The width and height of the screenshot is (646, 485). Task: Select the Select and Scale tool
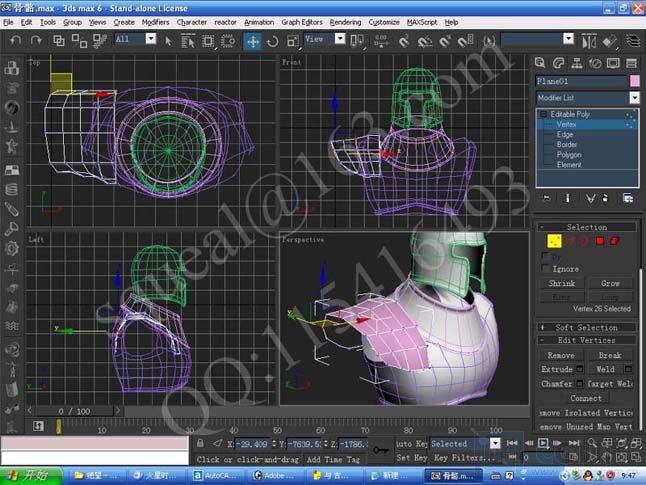click(292, 41)
